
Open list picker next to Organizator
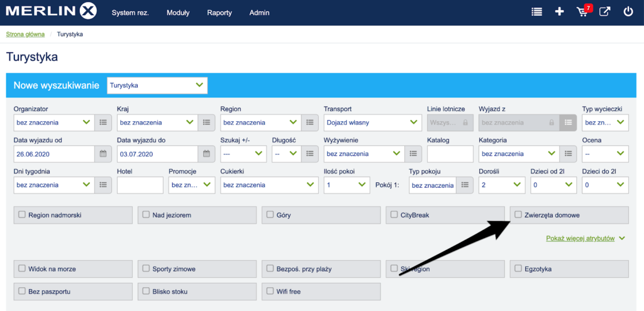pos(103,123)
